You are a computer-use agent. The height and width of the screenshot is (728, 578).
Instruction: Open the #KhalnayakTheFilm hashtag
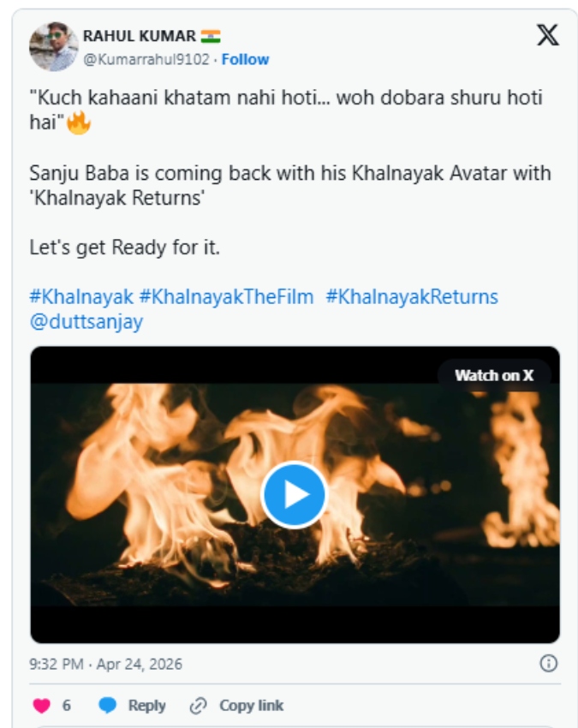click(226, 297)
